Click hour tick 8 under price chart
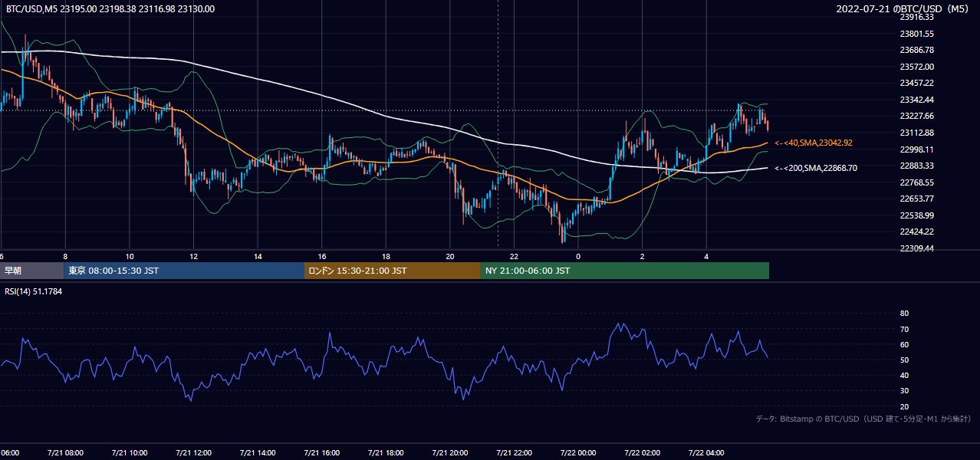The image size is (980, 460). pyautogui.click(x=65, y=256)
